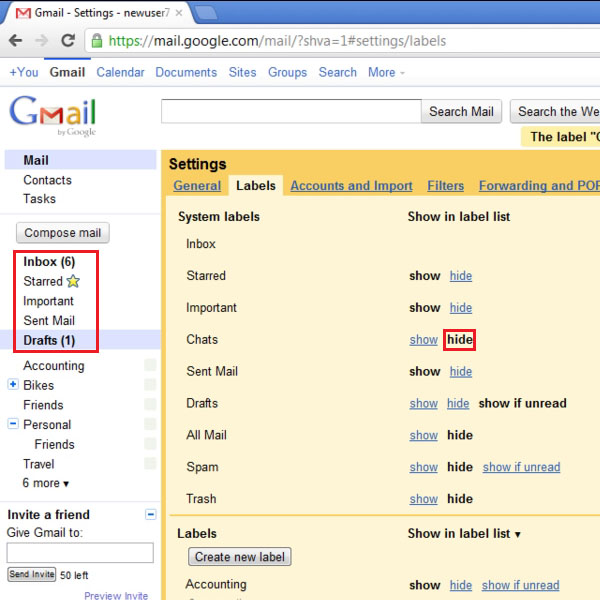Click the green padlock security icon
The image size is (600, 600).
[x=97, y=41]
